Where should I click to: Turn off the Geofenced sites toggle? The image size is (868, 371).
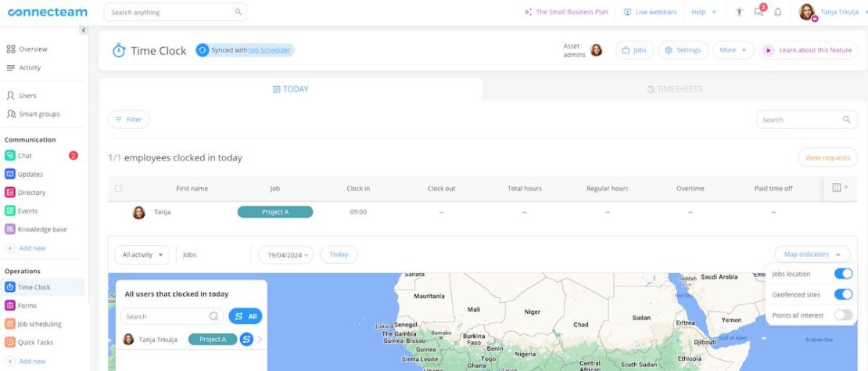843,294
